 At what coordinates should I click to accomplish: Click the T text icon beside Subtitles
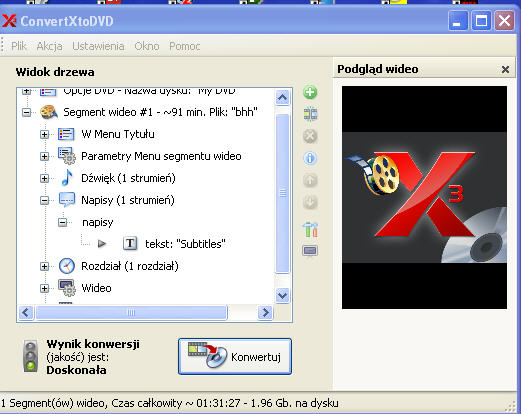coord(130,243)
